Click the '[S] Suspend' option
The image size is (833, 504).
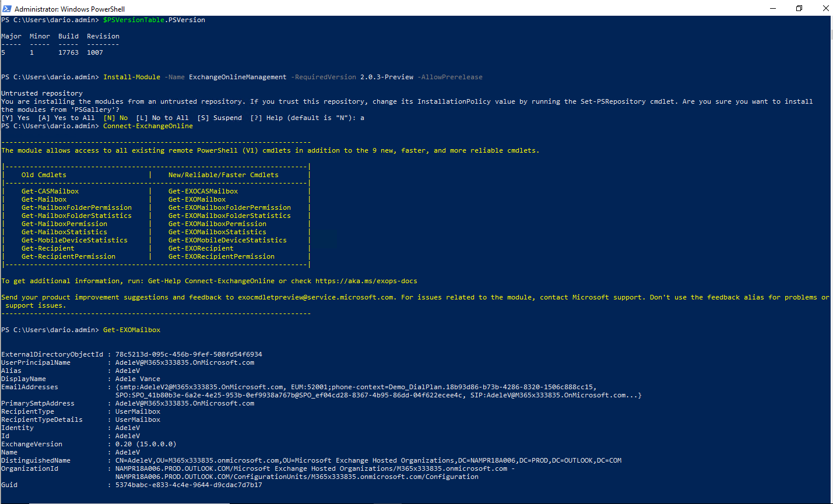219,118
